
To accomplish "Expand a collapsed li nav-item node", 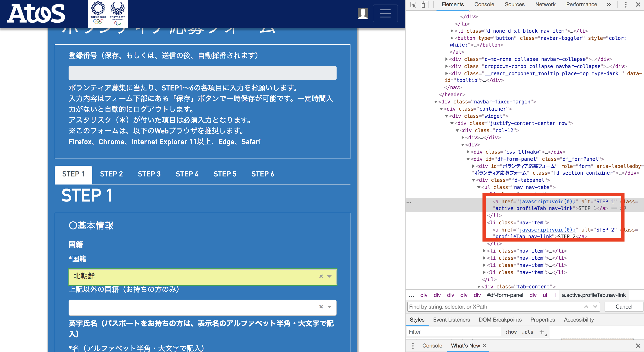I will (485, 251).
